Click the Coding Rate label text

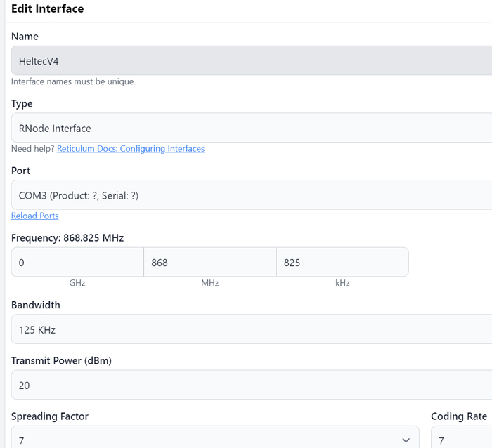pos(458,416)
